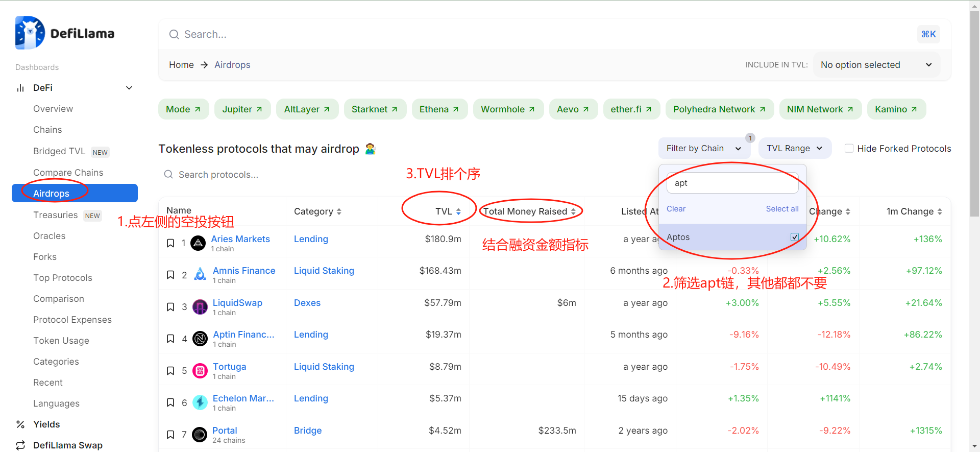This screenshot has width=980, height=452.
Task: Open the Kamino airdrop link
Action: pyautogui.click(x=896, y=109)
